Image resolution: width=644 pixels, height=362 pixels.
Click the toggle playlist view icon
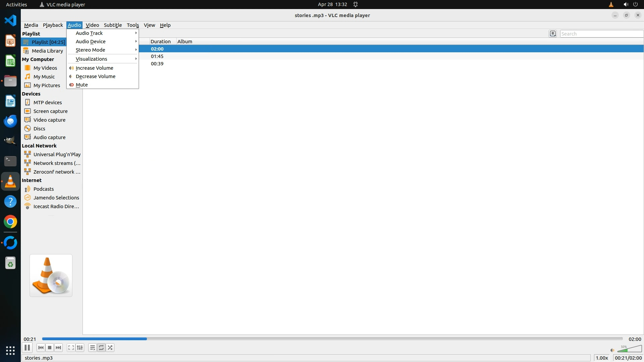[x=92, y=348]
